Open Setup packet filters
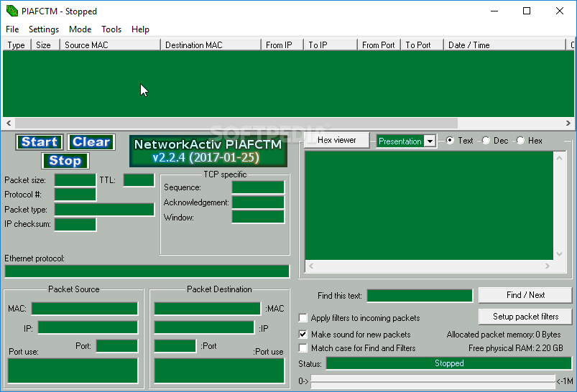 pyautogui.click(x=525, y=317)
